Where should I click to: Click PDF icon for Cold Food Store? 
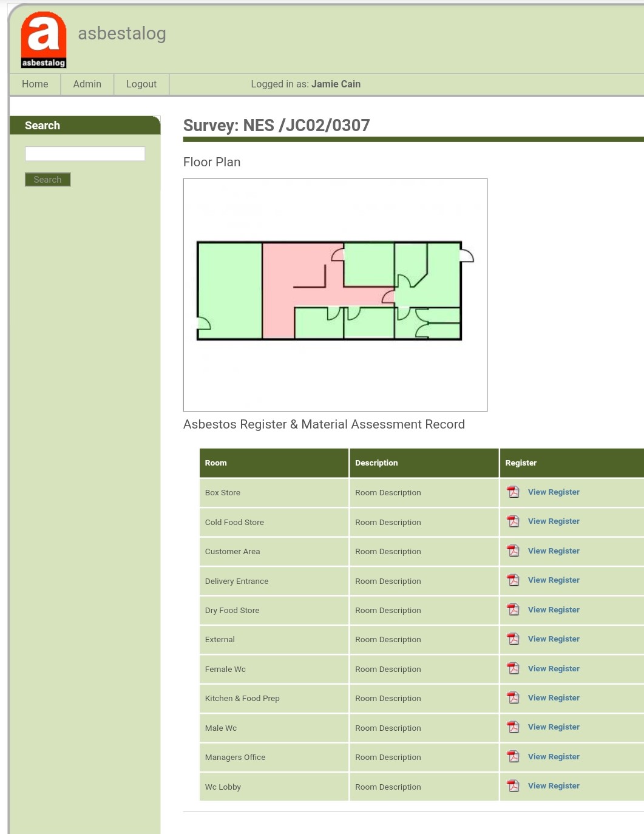coord(514,521)
